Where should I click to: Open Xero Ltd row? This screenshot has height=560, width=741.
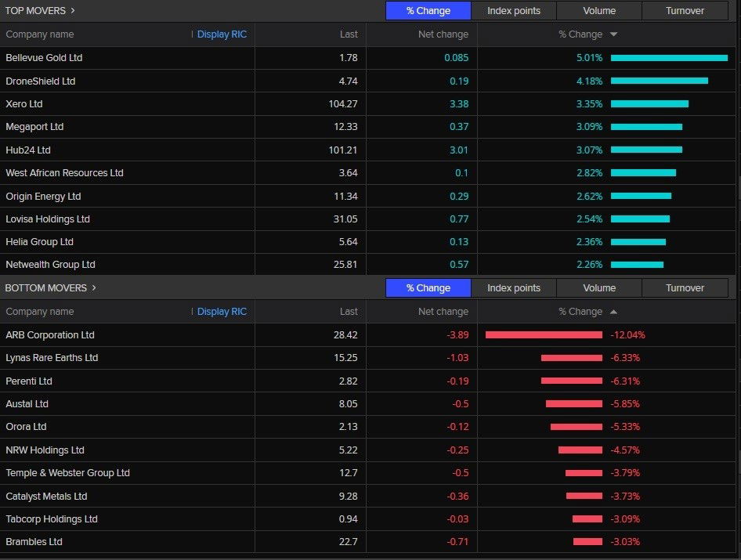(24, 104)
